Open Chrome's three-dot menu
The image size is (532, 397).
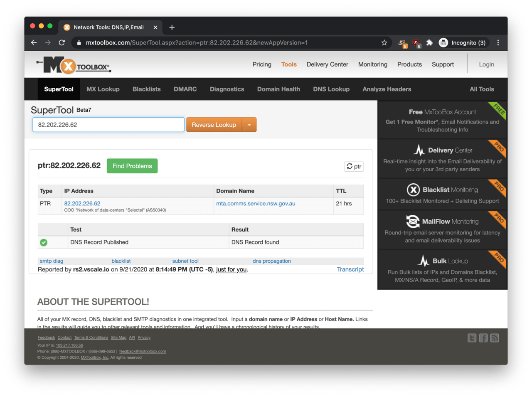498,43
